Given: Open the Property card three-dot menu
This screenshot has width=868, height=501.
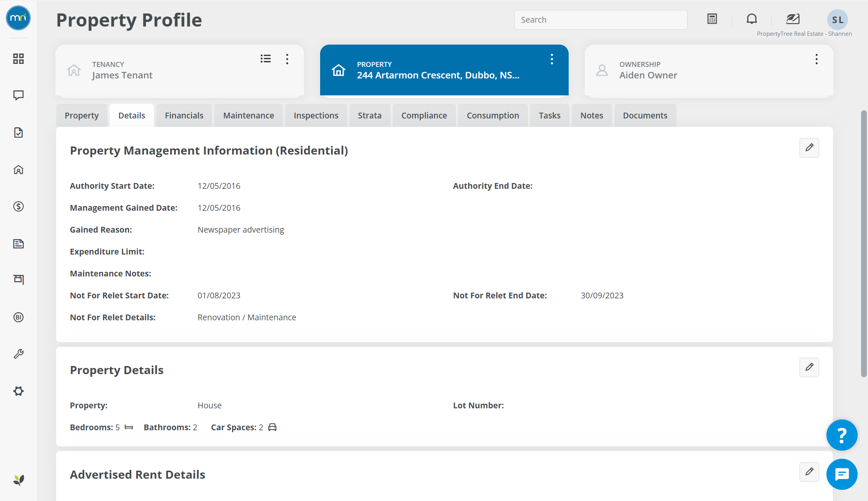Looking at the screenshot, I should (552, 59).
